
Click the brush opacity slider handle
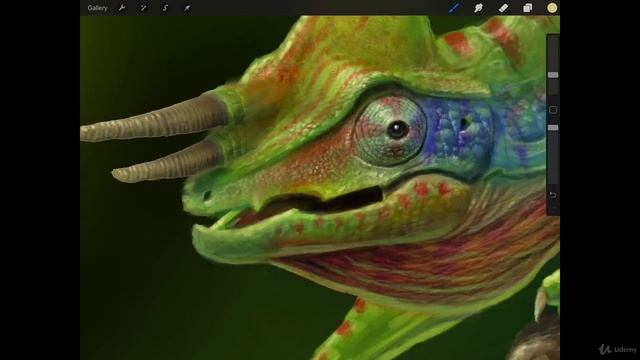[553, 128]
